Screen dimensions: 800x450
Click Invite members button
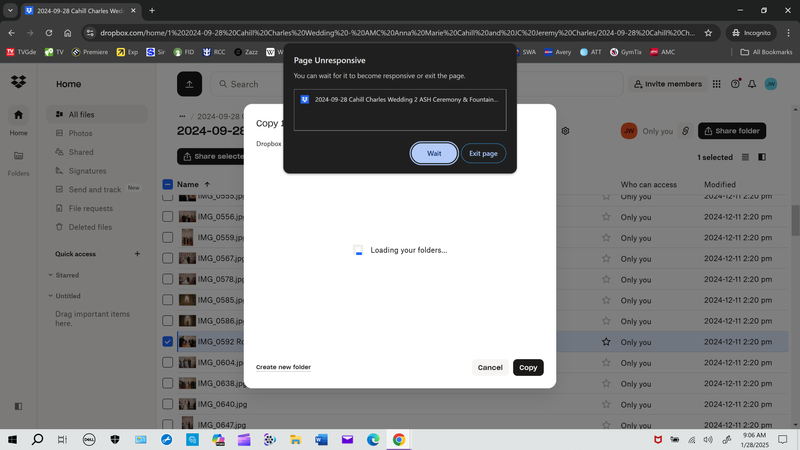[x=668, y=84]
